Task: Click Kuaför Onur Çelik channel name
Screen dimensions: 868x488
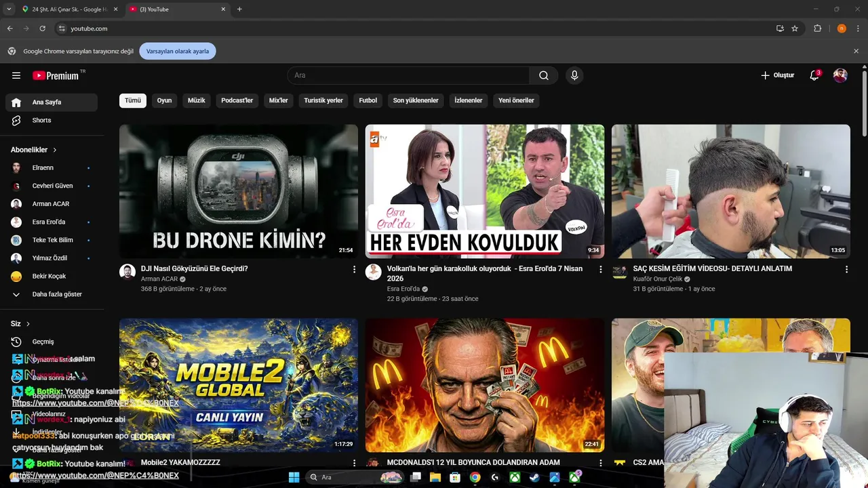Action: (x=658, y=279)
